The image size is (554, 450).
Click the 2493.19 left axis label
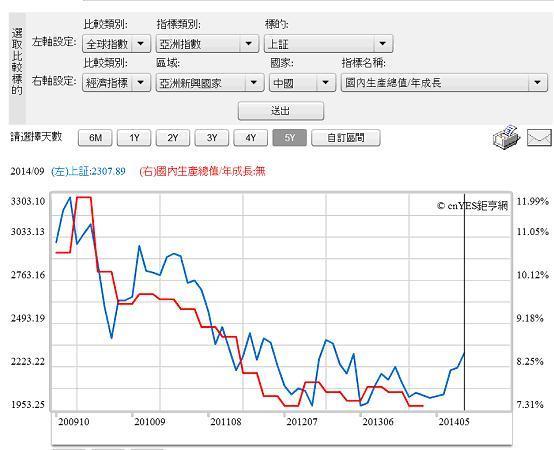pyautogui.click(x=28, y=318)
